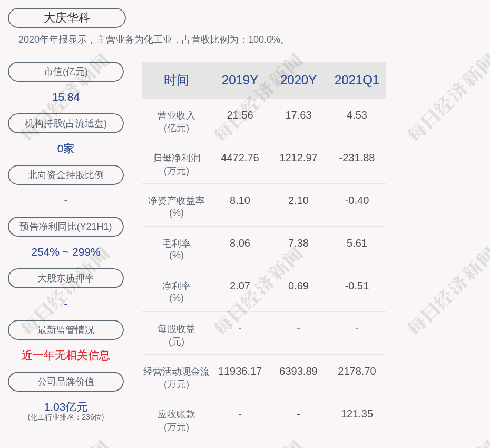The image size is (490, 448).
Task: Open the 公司品牌价值 label button
Action: (66, 382)
